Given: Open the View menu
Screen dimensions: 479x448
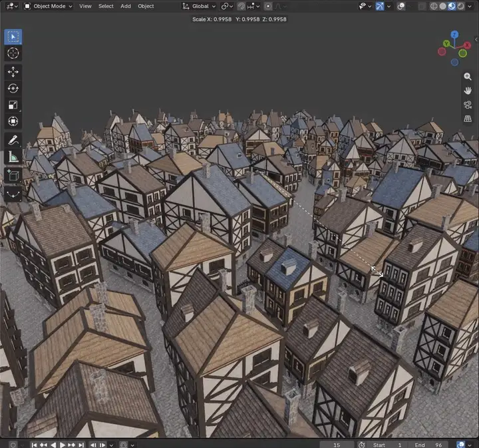Looking at the screenshot, I should tap(85, 6).
